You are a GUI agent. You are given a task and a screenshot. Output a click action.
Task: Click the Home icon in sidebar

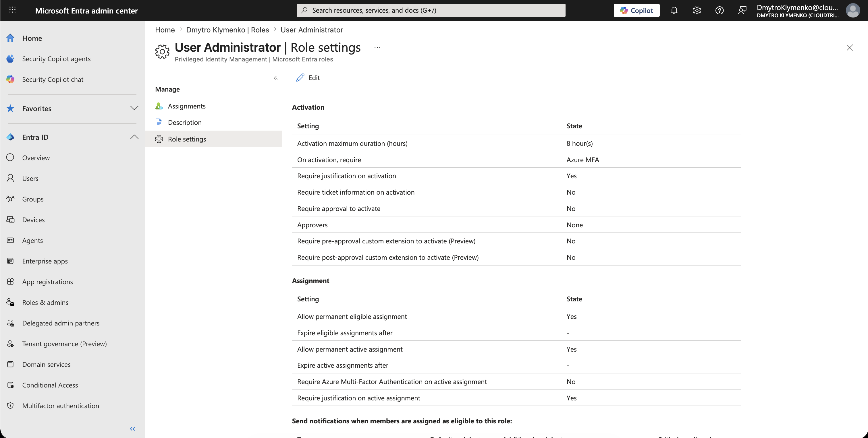point(10,38)
